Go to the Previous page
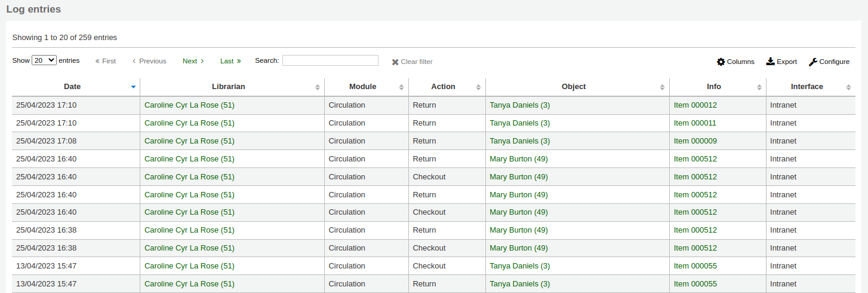The height and width of the screenshot is (293, 868). pos(149,61)
